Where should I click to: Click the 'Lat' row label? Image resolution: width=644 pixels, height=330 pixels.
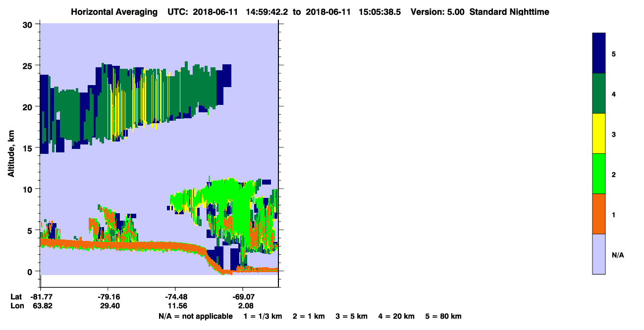[x=16, y=297]
